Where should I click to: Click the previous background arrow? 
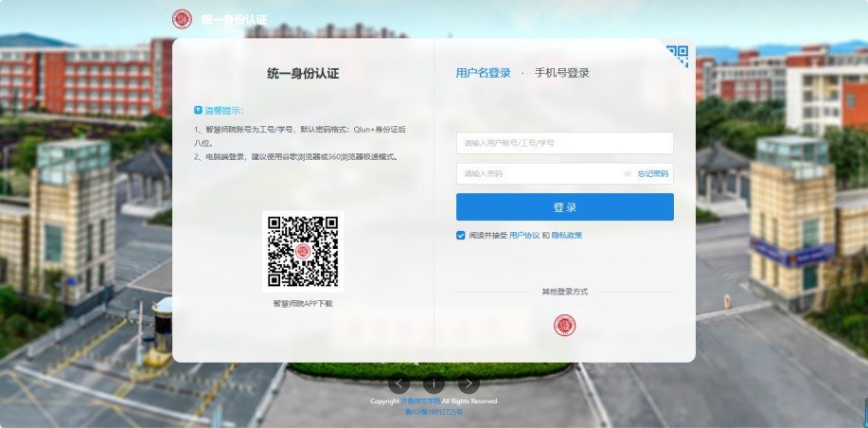pyautogui.click(x=399, y=383)
